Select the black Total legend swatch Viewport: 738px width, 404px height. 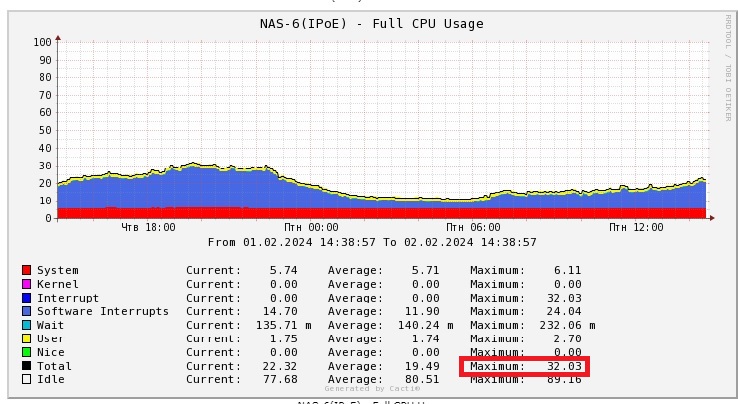27,366
